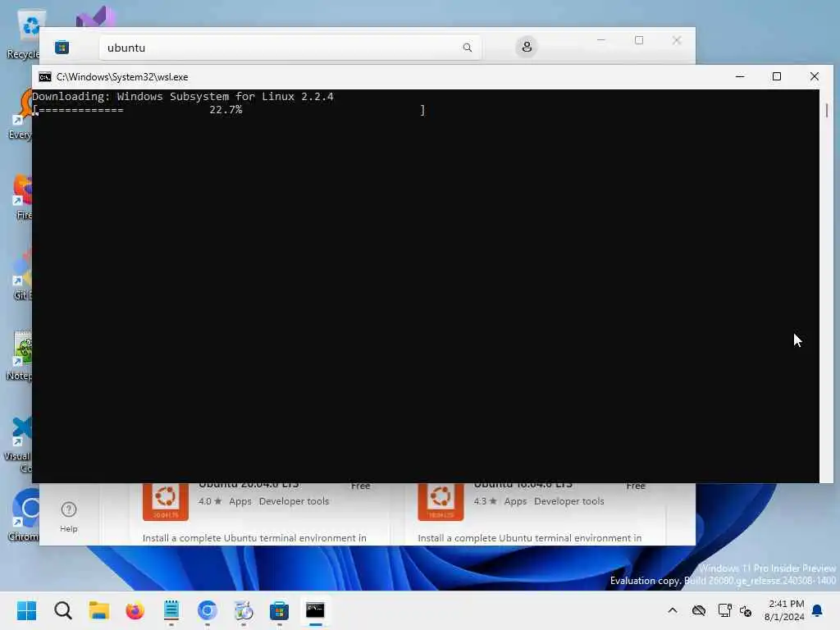840x630 pixels.
Task: Maximize the wsl.exe console window
Action: click(776, 76)
